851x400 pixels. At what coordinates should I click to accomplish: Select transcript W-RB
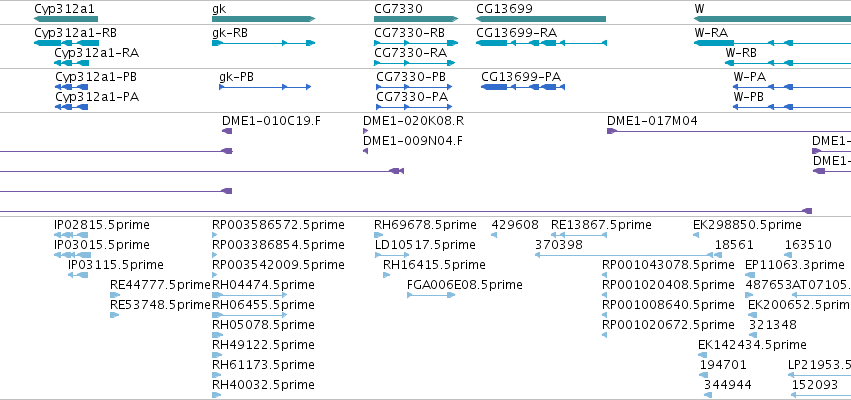click(x=788, y=63)
